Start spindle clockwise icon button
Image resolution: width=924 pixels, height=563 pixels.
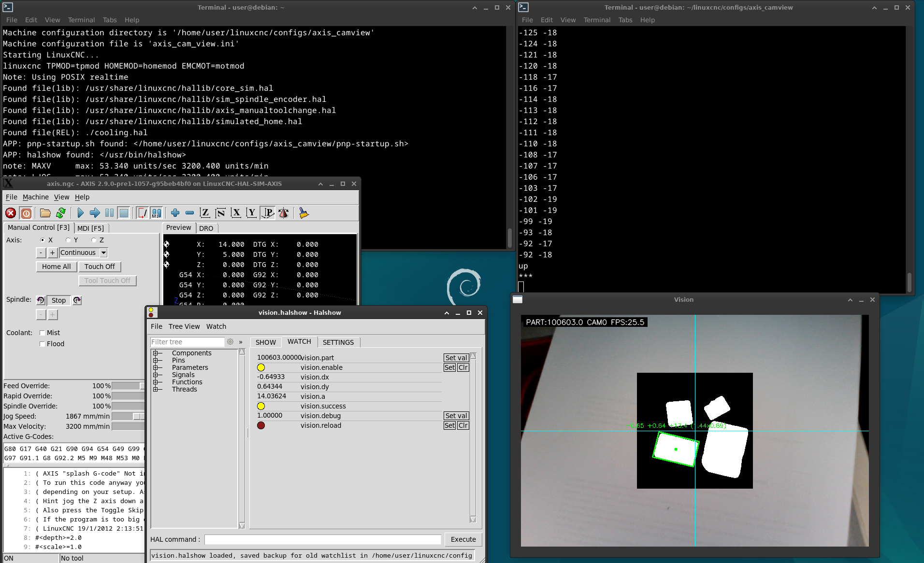point(77,300)
